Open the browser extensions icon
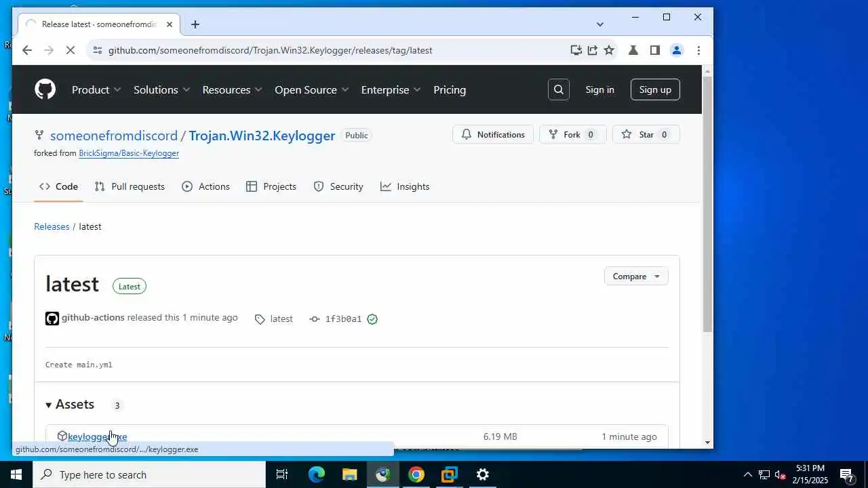This screenshot has width=868, height=488. pos(633,50)
